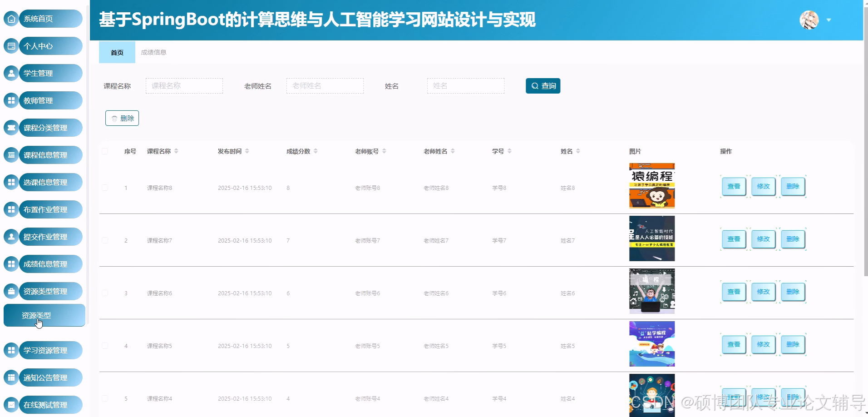Click the person icon beside 提交作业管理

11,237
